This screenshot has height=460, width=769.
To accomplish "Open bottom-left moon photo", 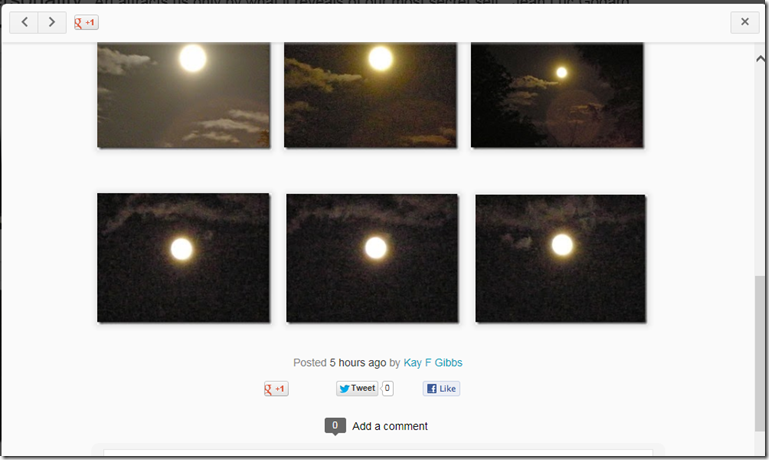I will (183, 257).
